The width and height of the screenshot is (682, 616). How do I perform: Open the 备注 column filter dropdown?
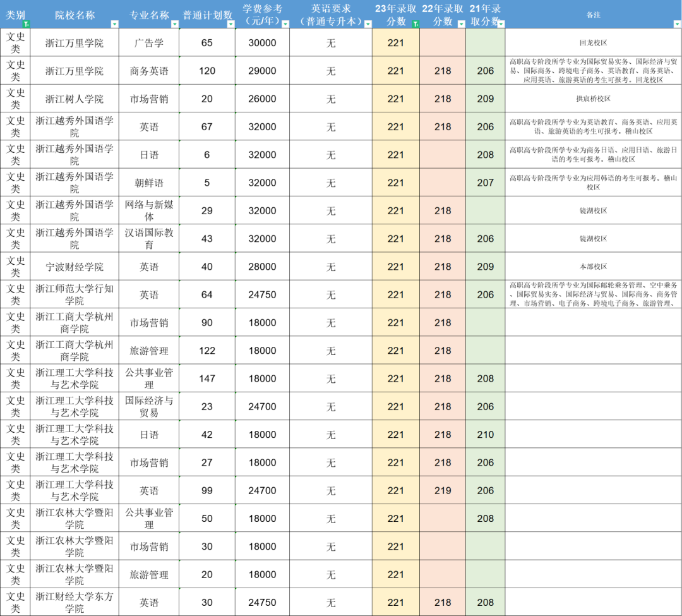pyautogui.click(x=677, y=24)
